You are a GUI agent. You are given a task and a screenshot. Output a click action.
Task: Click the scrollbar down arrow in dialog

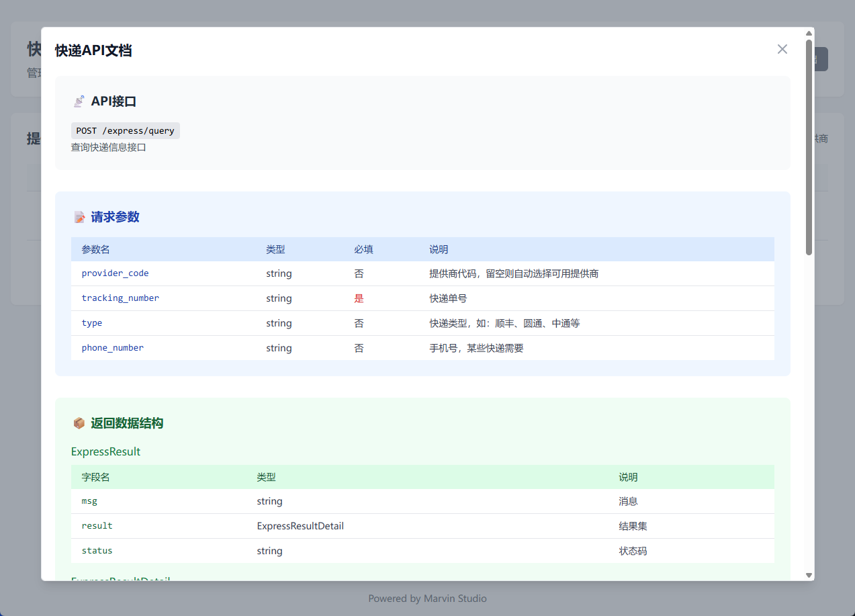coord(809,575)
